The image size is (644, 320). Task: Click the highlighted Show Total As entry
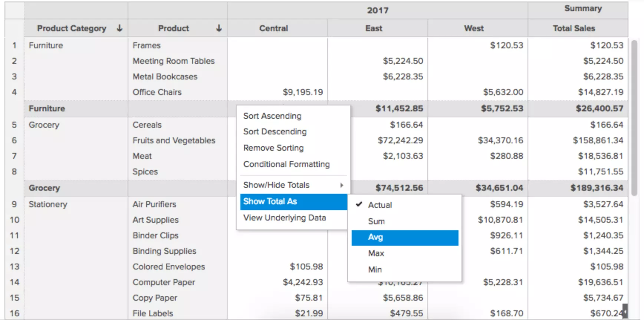pyautogui.click(x=270, y=201)
